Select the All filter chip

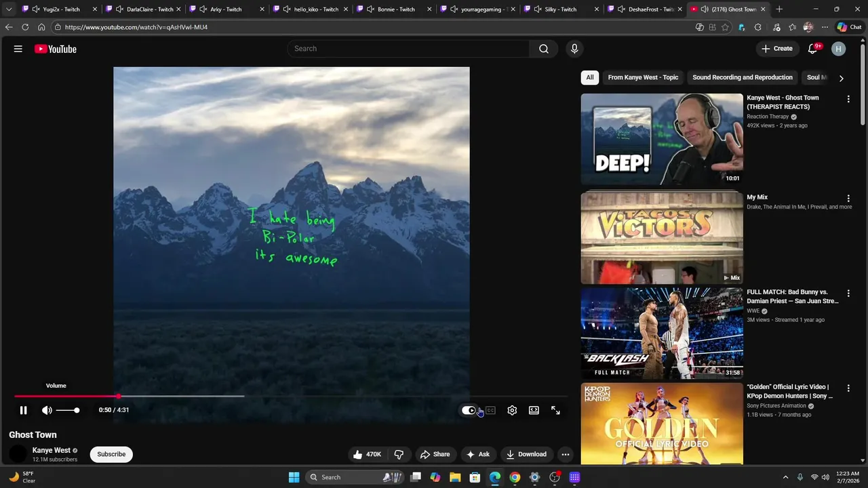(x=590, y=77)
